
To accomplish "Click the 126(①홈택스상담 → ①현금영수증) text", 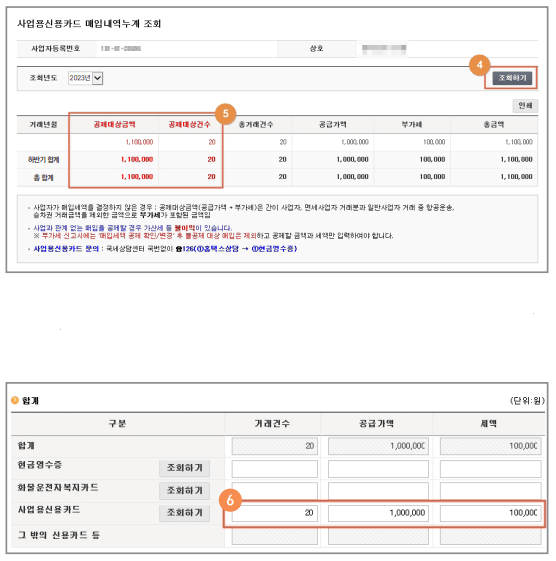I will pos(240,249).
